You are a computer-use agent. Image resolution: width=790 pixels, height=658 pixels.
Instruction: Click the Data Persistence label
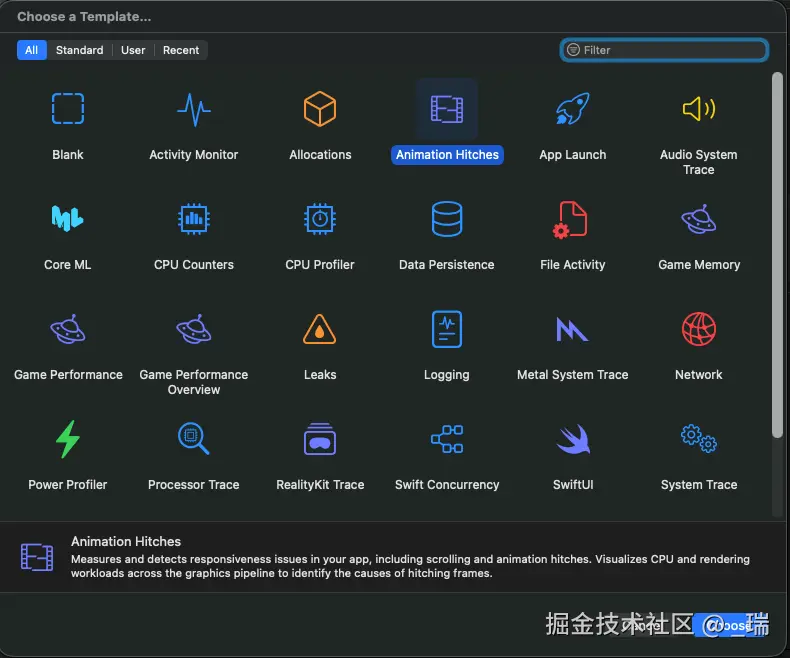coord(447,265)
